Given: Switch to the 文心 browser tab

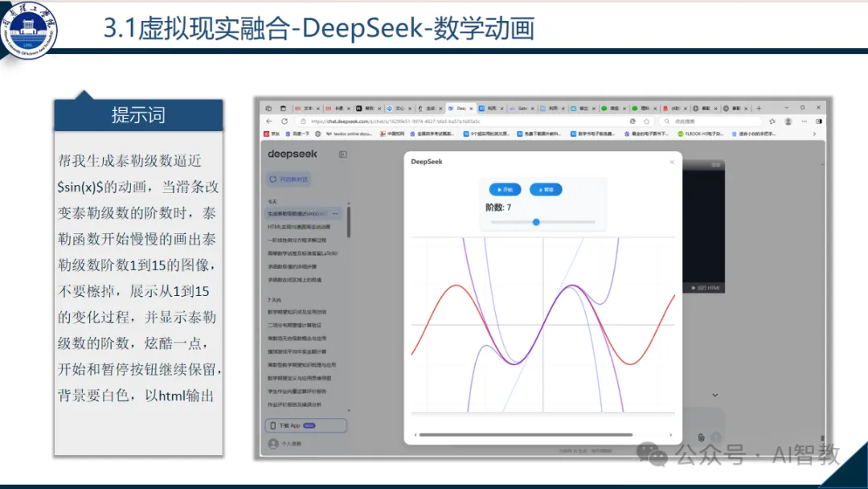Looking at the screenshot, I should coord(399,109).
